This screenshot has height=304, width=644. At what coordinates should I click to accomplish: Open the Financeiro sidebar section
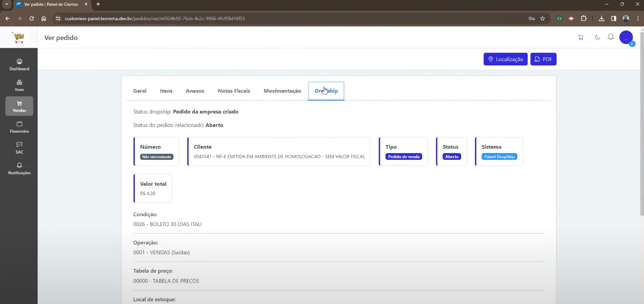coord(19,127)
